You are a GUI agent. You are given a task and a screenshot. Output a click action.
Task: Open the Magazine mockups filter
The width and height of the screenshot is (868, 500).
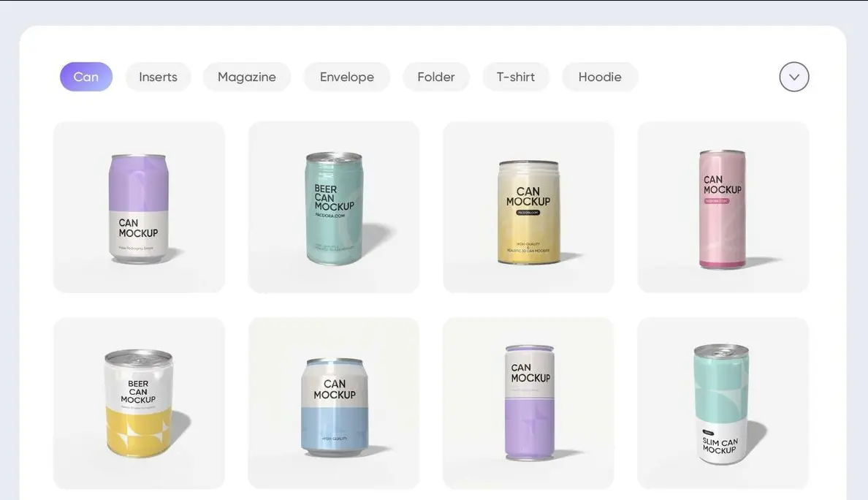pyautogui.click(x=247, y=75)
